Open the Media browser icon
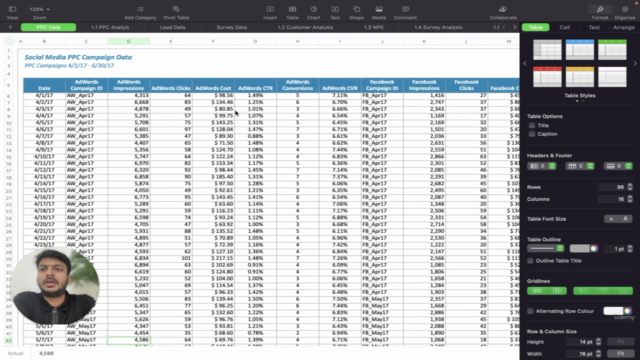Viewport: 640px width, 360px height. coord(379,9)
